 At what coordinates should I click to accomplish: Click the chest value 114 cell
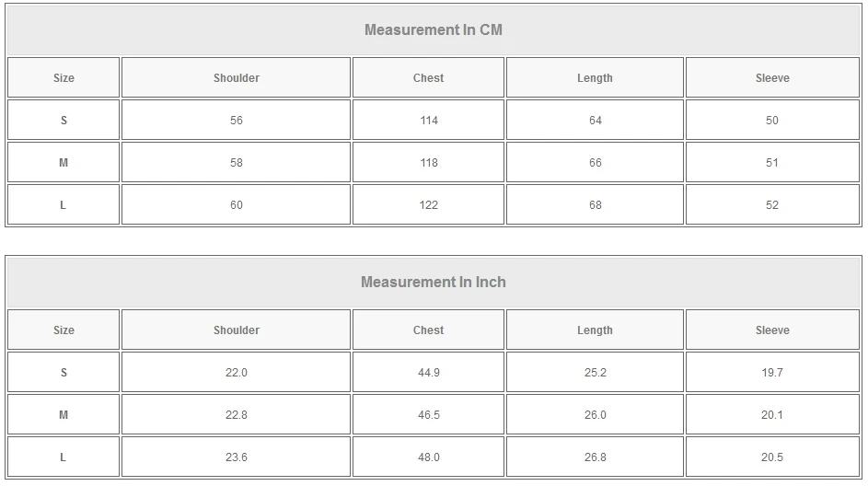tap(428, 121)
